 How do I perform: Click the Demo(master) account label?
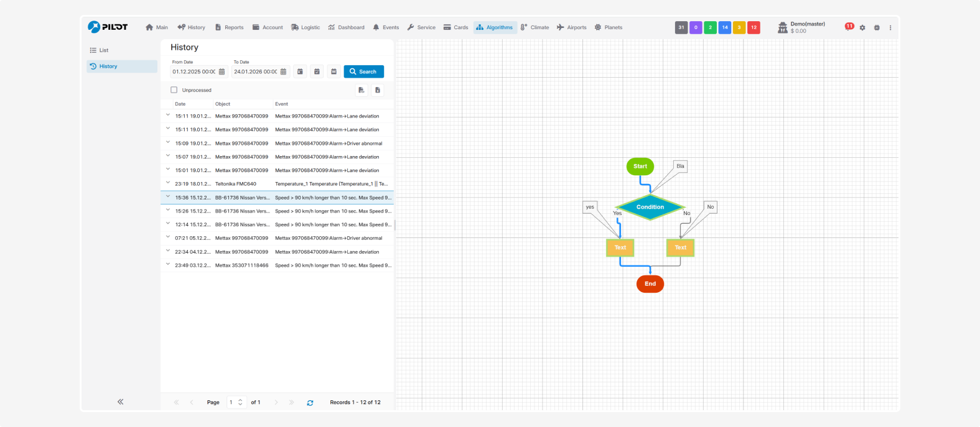[x=807, y=24]
